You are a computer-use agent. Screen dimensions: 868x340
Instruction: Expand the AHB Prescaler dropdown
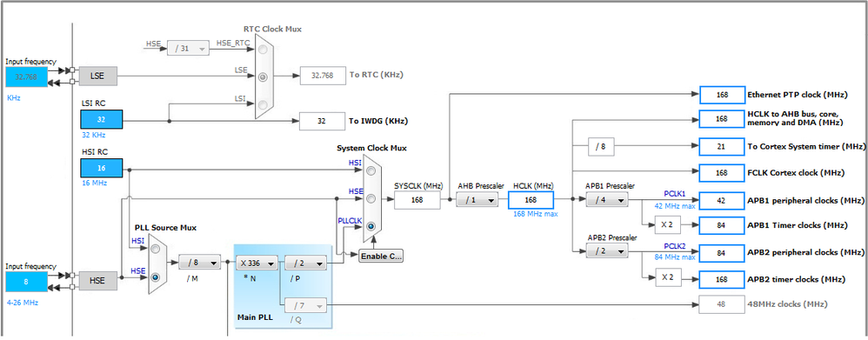(x=477, y=201)
